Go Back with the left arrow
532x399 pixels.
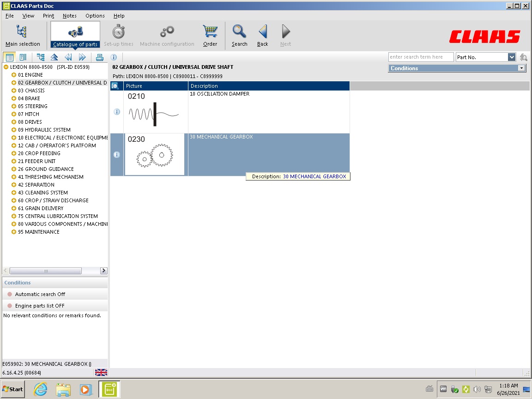263,35
